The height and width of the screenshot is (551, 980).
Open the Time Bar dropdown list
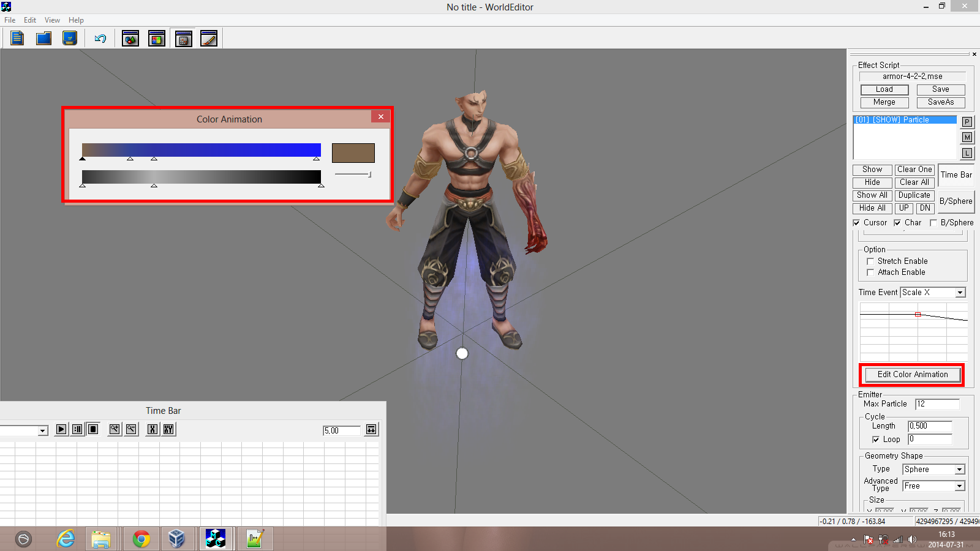(42, 430)
